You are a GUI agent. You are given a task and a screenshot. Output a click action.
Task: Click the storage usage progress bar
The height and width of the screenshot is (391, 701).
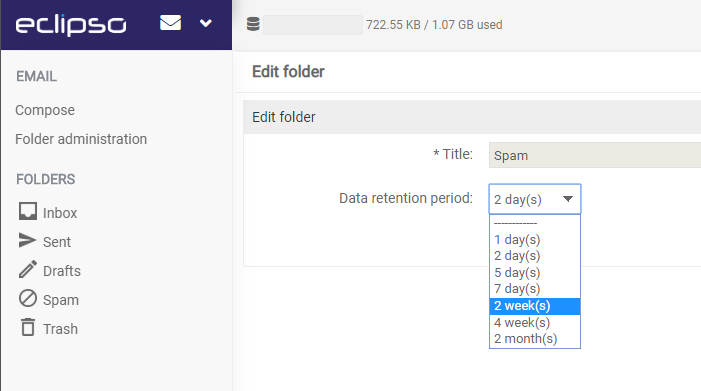coord(313,25)
